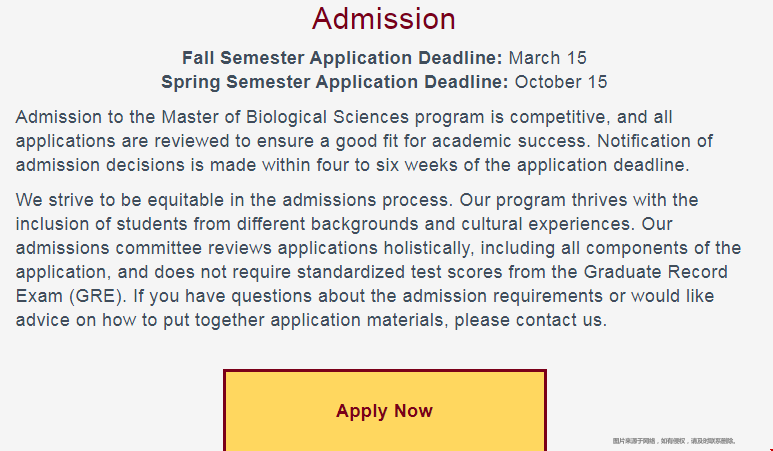Viewport: 773px width, 451px height.
Task: Click the October 15 deadline date
Action: [561, 82]
